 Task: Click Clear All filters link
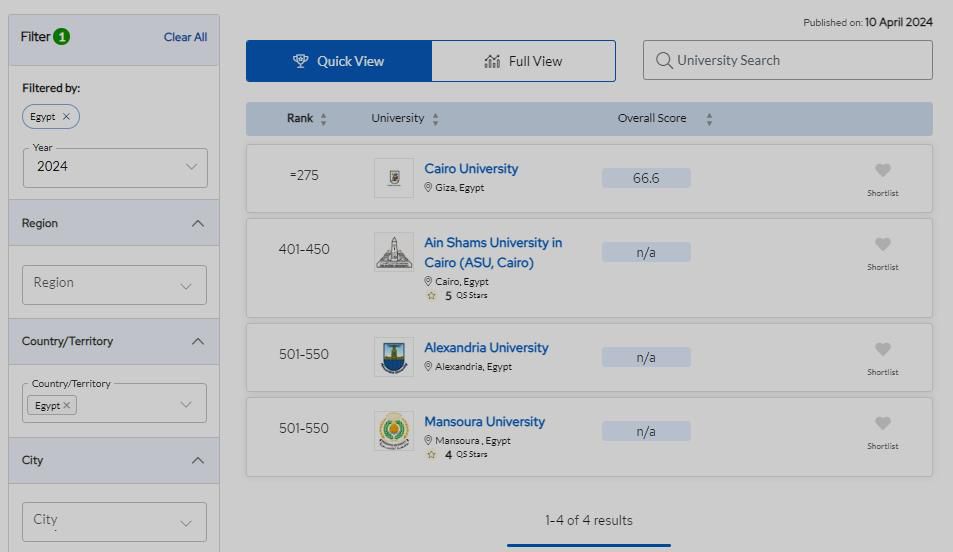point(185,37)
